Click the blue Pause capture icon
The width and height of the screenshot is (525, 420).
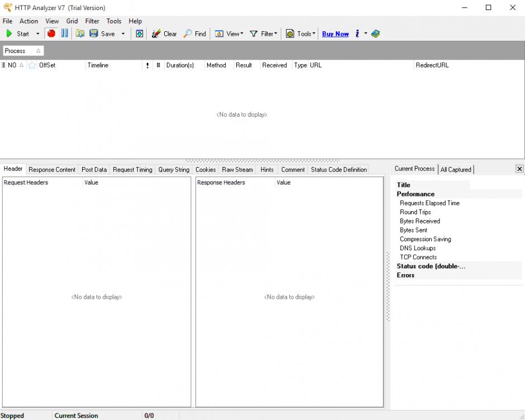click(64, 34)
